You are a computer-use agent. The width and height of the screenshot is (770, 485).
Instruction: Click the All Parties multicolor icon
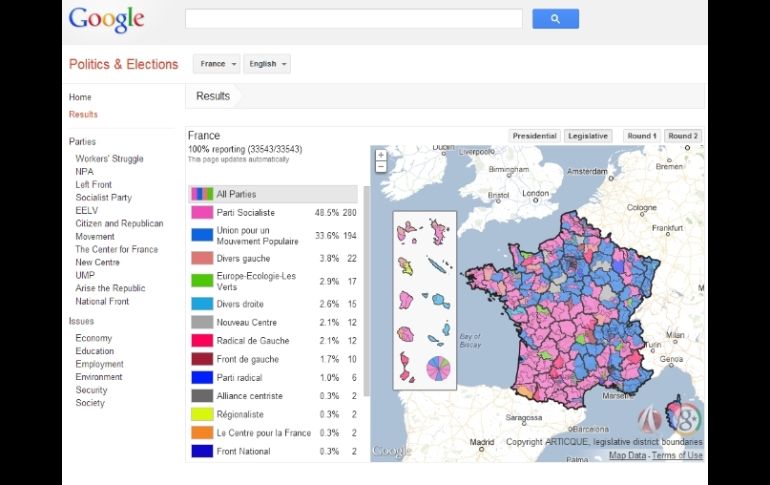tap(201, 194)
